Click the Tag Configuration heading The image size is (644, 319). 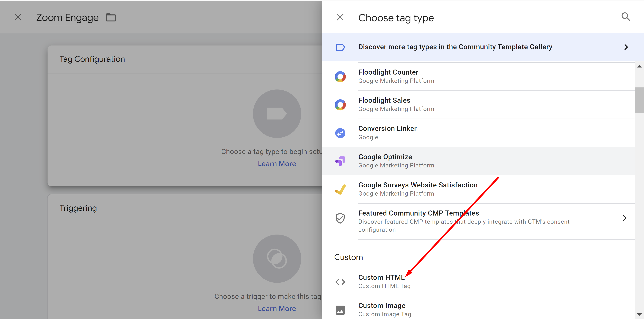pos(92,59)
